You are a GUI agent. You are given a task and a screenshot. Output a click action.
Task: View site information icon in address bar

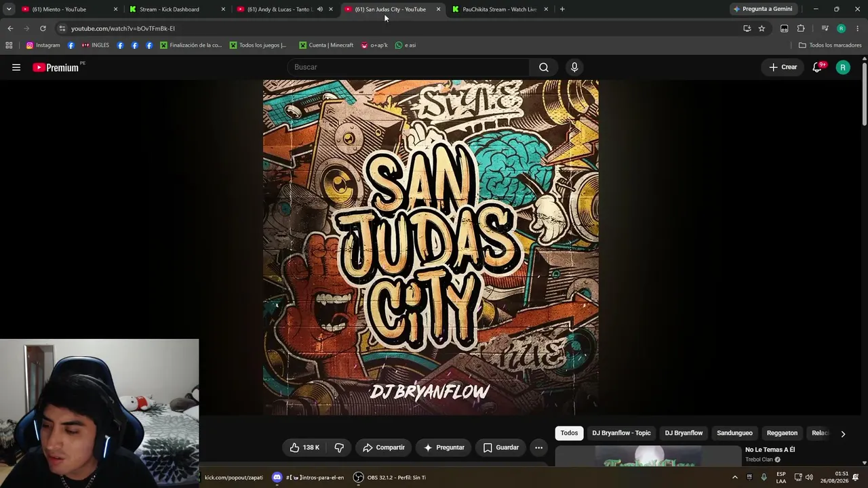pyautogui.click(x=62, y=28)
